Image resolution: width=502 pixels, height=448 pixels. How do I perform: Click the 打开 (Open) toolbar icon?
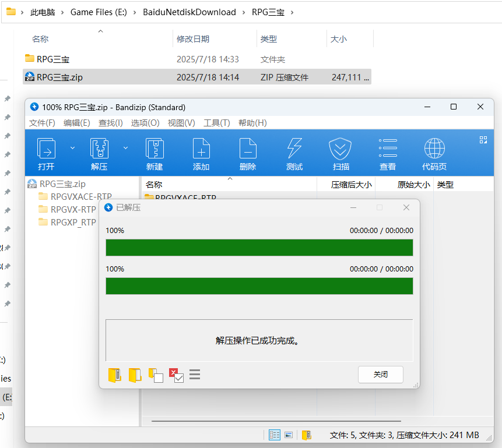point(47,148)
